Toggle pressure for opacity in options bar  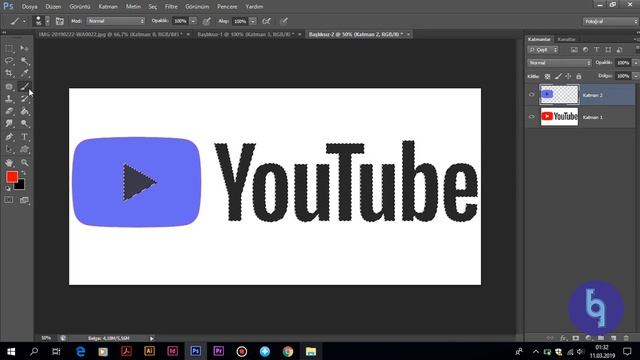point(207,21)
